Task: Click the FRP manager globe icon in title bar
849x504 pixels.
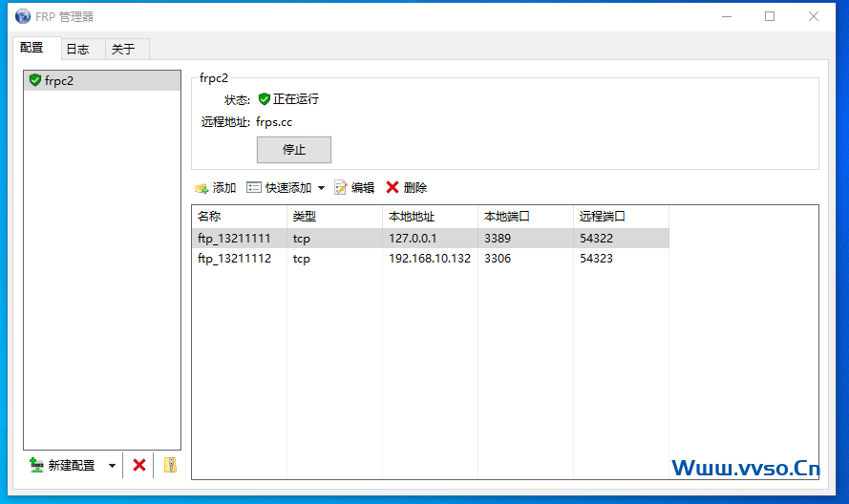Action: click(23, 16)
